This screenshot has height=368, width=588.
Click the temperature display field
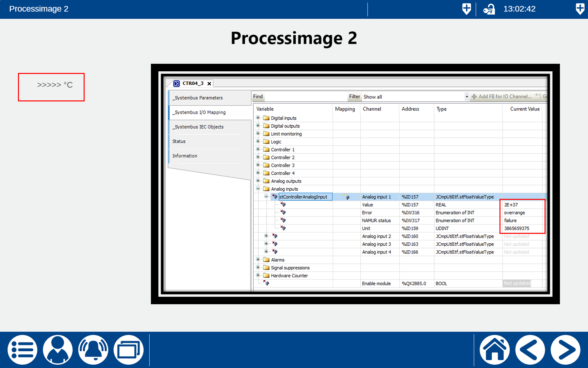[x=51, y=87]
